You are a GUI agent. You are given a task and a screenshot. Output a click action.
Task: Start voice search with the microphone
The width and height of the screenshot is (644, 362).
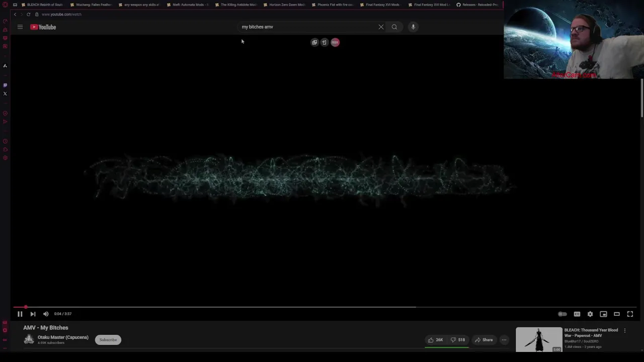[x=413, y=27]
